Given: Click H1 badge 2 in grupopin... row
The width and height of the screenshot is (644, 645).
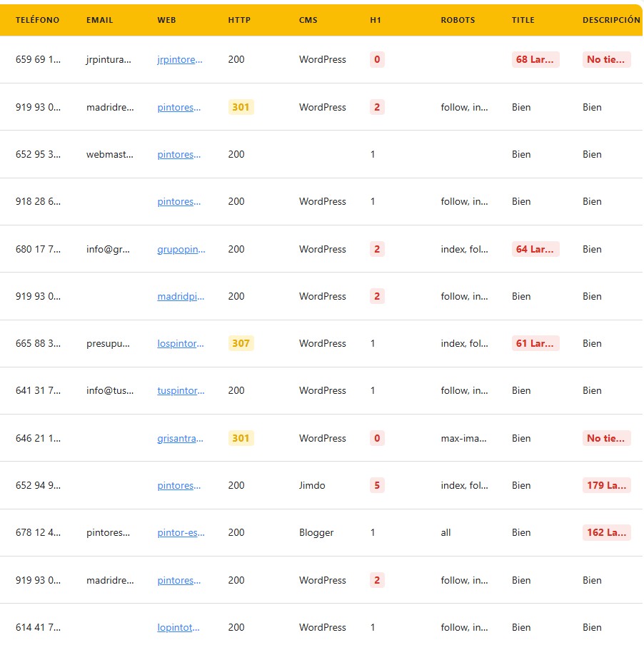Looking at the screenshot, I should pos(377,249).
